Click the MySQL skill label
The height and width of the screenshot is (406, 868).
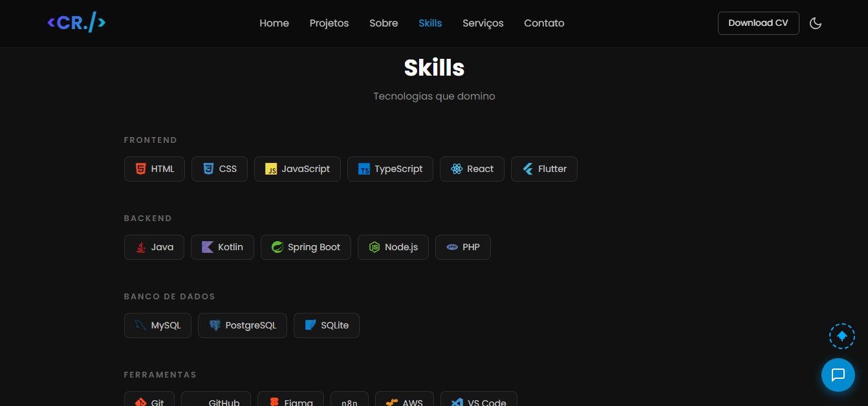point(166,326)
